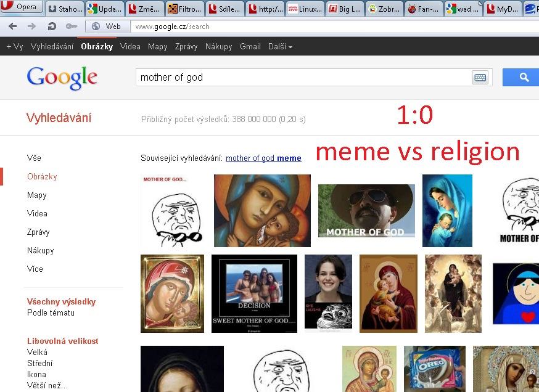The height and width of the screenshot is (392, 539).
Task: Click the Web globe badge
Action: (107, 27)
